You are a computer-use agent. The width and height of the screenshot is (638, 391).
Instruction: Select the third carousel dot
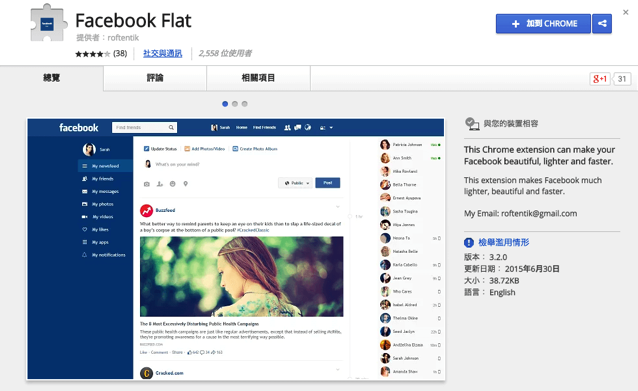pyautogui.click(x=245, y=104)
